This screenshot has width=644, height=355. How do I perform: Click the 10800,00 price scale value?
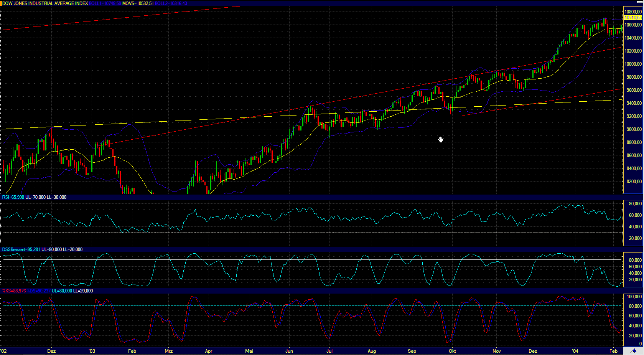(633, 12)
